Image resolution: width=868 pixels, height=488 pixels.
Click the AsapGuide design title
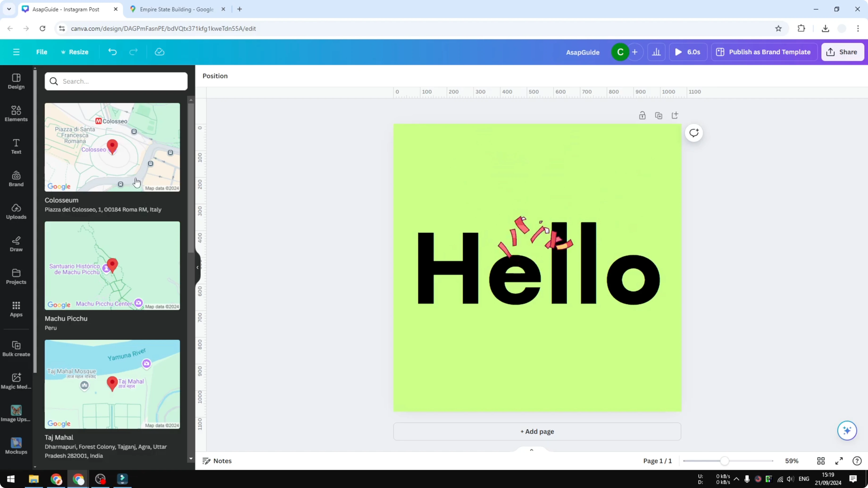coord(583,52)
